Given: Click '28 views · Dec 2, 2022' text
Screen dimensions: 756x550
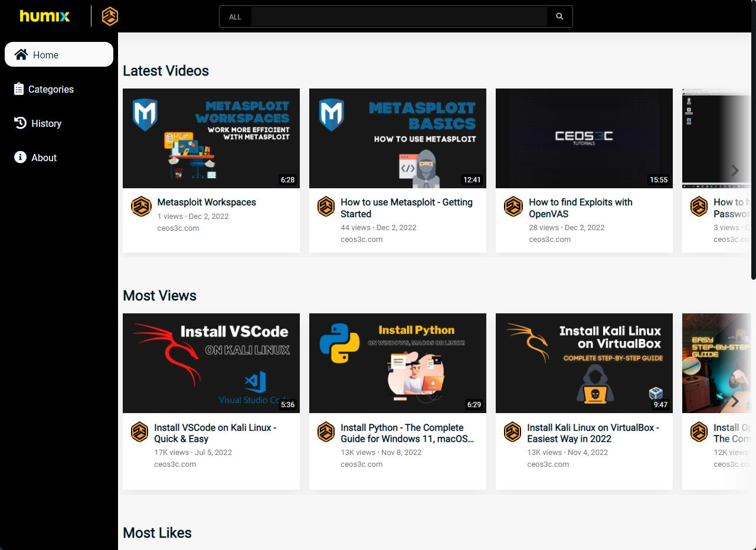Looking at the screenshot, I should click(567, 227).
